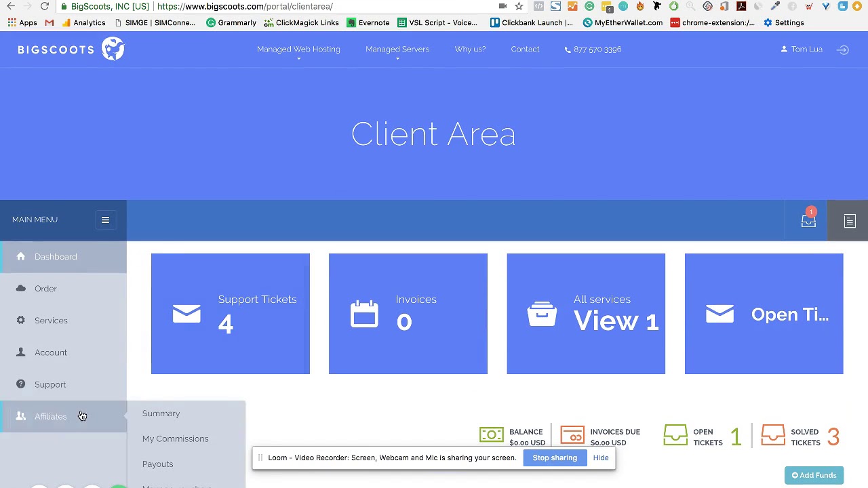Select Order in the sidebar
The width and height of the screenshot is (868, 488).
[63, 289]
